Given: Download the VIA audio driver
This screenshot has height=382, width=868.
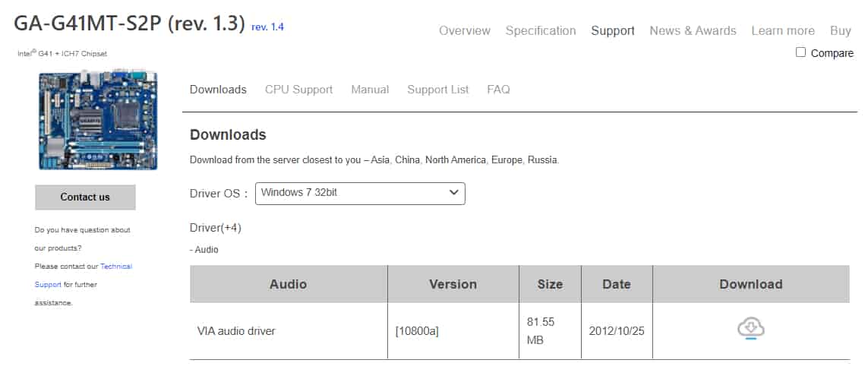Looking at the screenshot, I should [x=750, y=329].
